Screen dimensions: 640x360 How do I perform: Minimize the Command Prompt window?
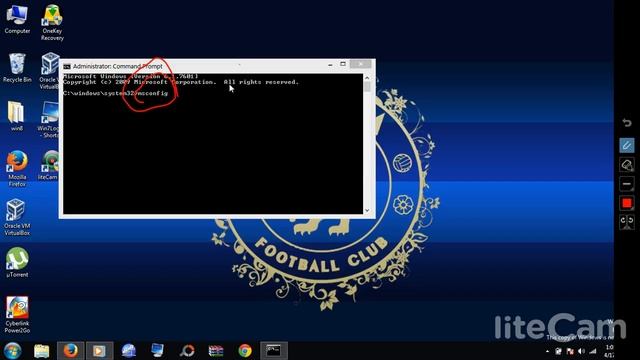point(330,64)
